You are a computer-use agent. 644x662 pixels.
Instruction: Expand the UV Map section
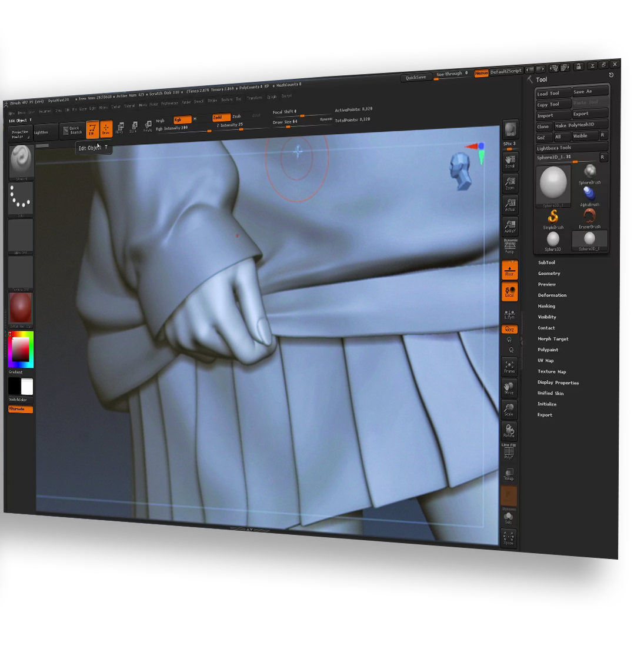point(546,361)
